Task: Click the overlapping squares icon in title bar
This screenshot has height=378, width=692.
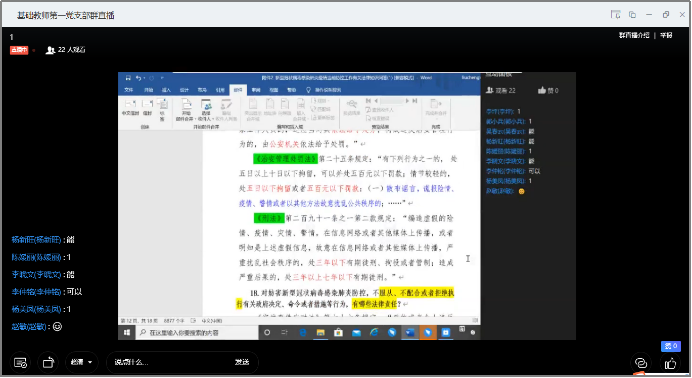Action: coord(632,15)
